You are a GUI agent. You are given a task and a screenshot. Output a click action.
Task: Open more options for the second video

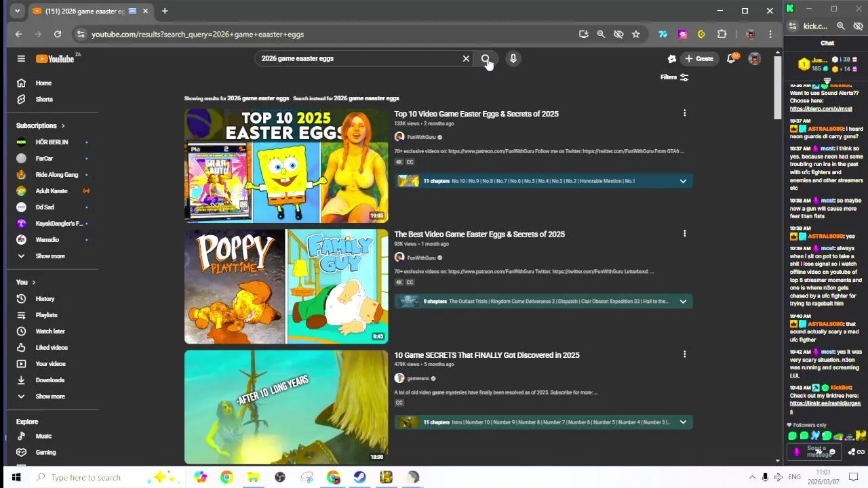[x=684, y=234]
